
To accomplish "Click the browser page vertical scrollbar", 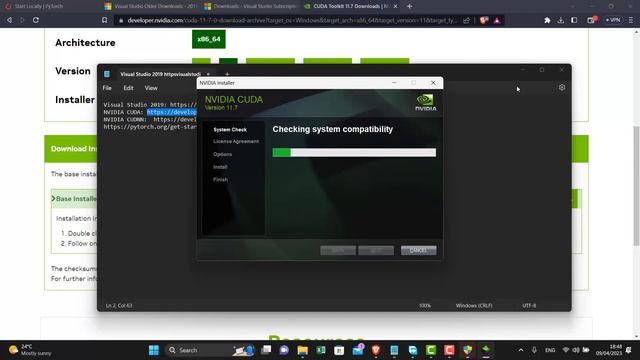I will (x=636, y=186).
